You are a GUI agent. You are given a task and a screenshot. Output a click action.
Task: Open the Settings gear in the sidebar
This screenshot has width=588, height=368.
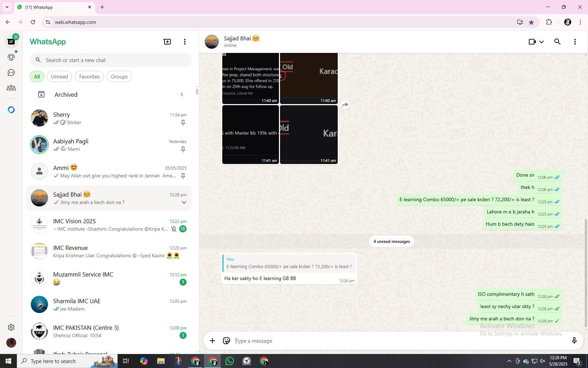pos(11,327)
